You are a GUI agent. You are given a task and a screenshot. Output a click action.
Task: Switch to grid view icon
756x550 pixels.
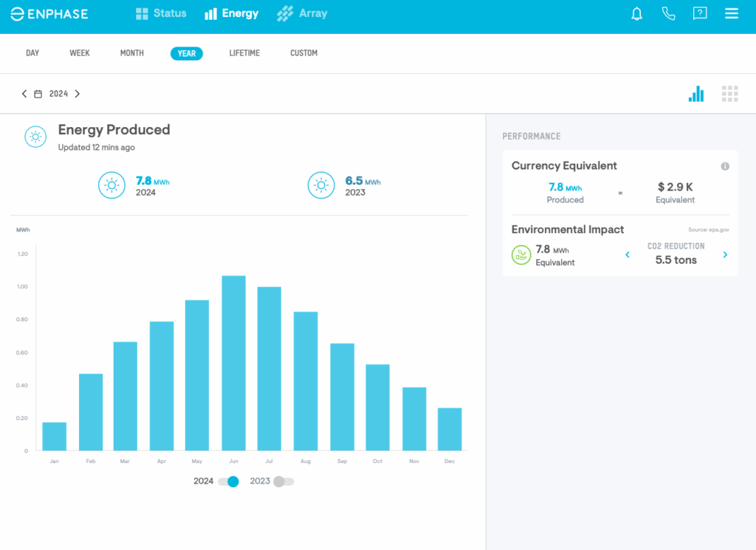tap(730, 94)
